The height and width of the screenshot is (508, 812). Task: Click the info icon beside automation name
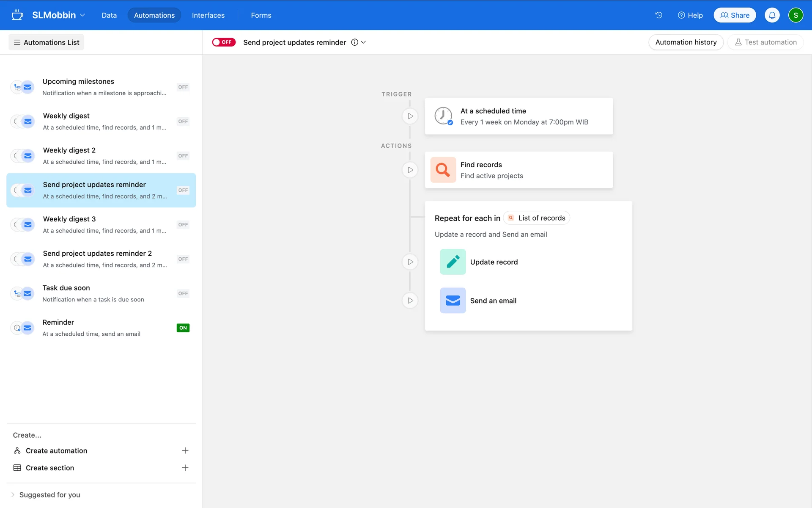354,42
